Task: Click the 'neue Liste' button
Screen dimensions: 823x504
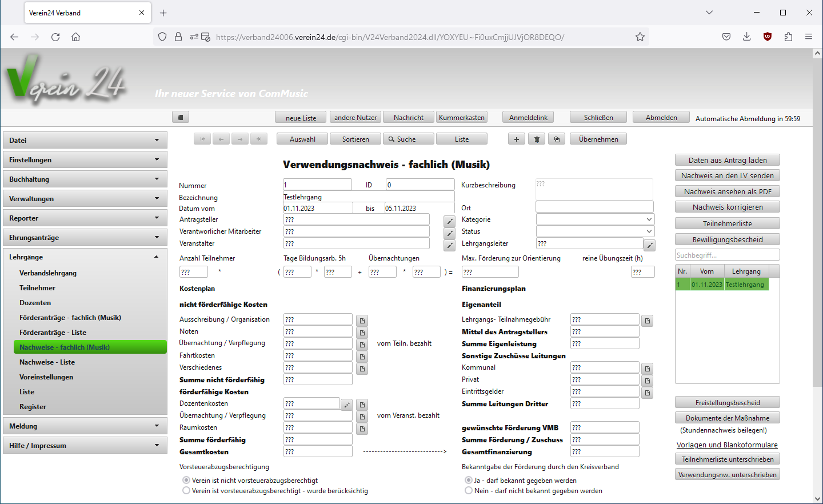Action: coord(301,117)
